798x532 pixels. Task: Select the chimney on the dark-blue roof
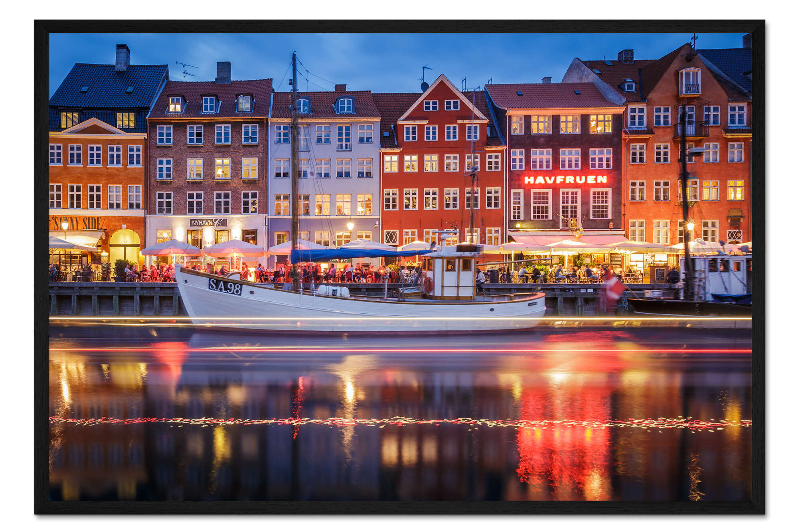[122, 57]
